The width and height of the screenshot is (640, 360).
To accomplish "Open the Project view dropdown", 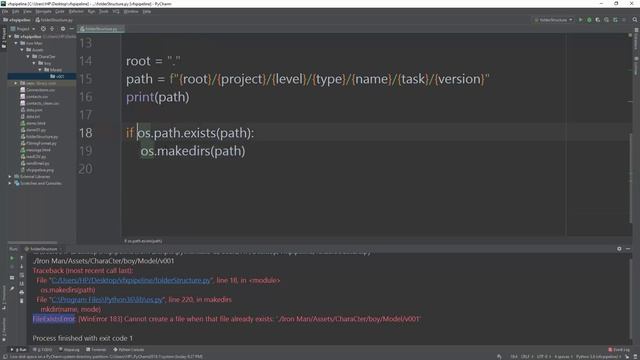I will [x=23, y=29].
